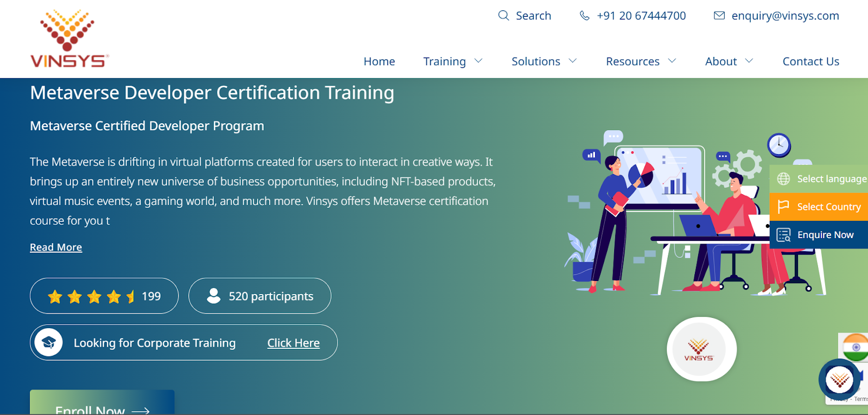Screen dimensions: 868x415
Task: Click the Click Here corporate training link
Action: (x=293, y=343)
